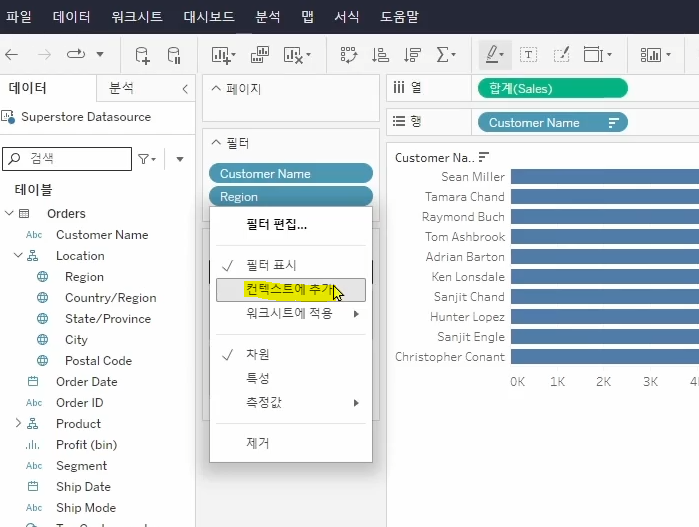Click the forward redo arrow icon
Viewport: 699px width, 527px height.
pos(44,55)
